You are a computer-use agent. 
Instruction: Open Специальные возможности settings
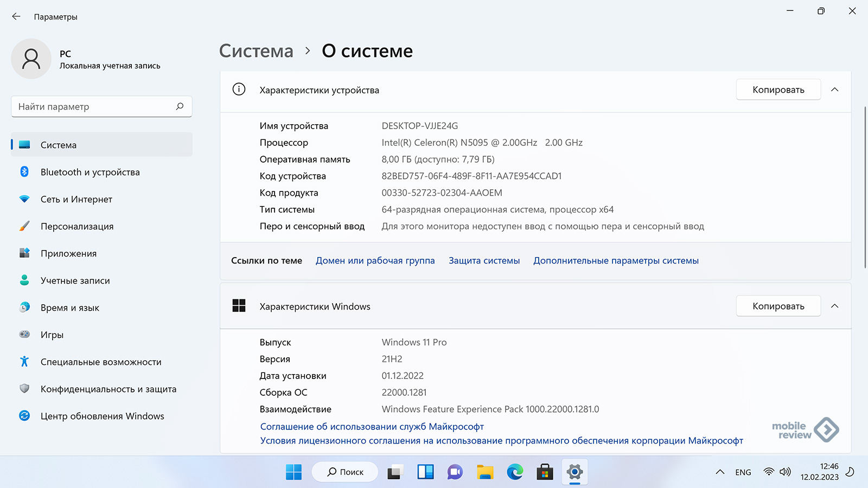[102, 362]
